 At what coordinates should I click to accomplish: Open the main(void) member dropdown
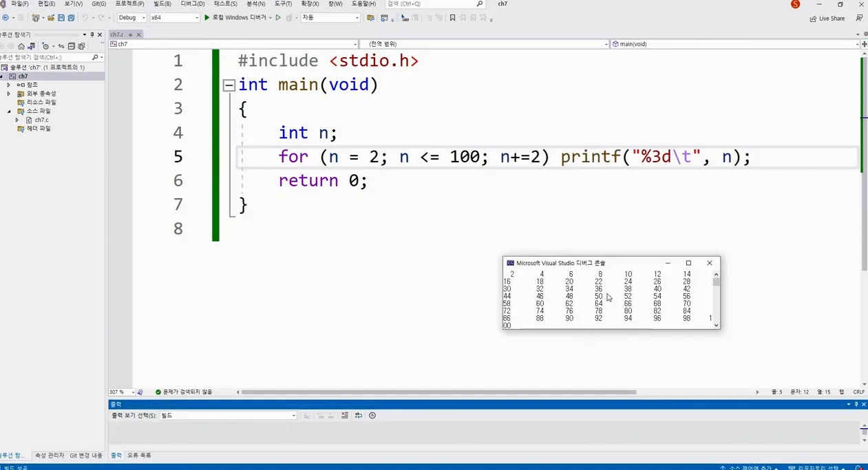click(734, 44)
